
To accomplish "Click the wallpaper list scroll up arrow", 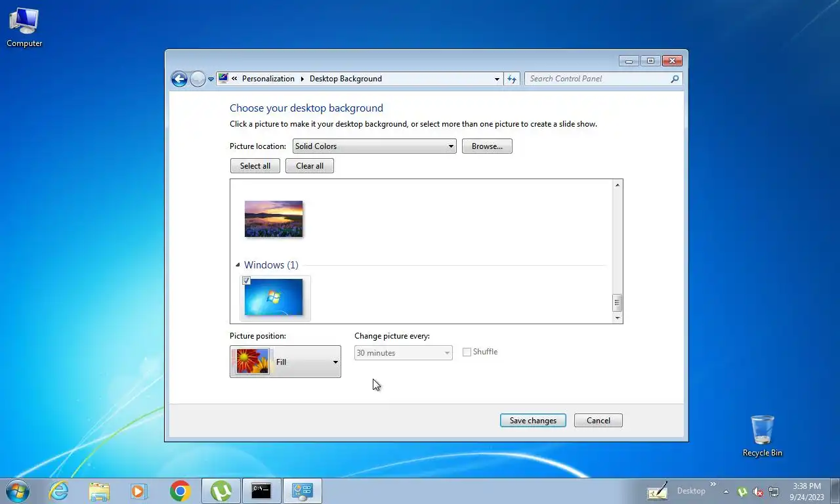I will coord(617,185).
